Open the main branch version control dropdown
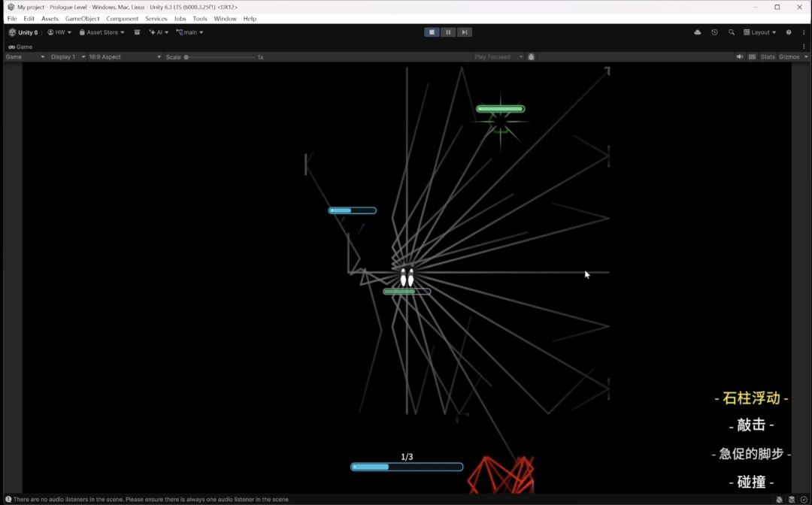The width and height of the screenshot is (812, 505). point(189,32)
